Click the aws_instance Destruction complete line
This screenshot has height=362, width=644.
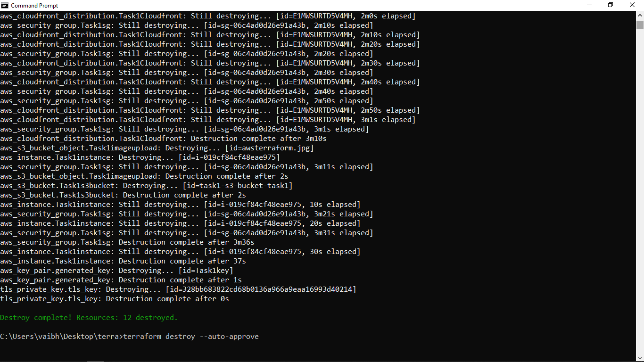coord(123,261)
